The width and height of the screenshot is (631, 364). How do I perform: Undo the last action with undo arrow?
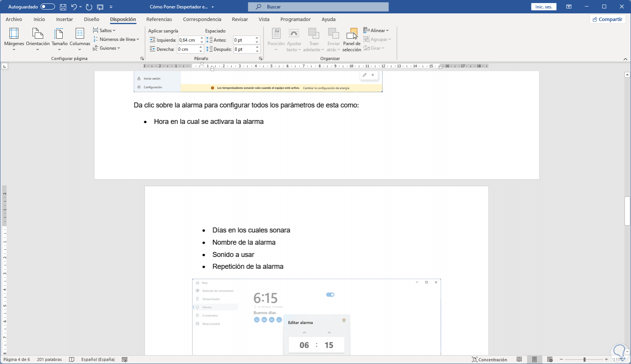(74, 7)
